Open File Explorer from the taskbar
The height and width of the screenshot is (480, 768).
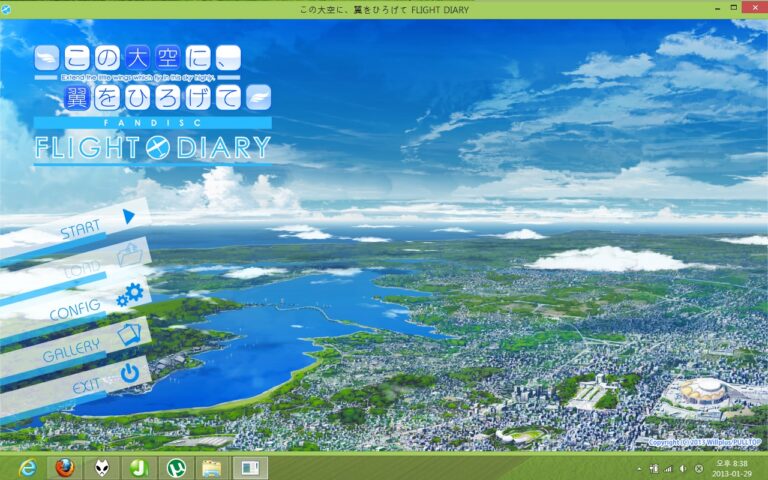pos(213,468)
